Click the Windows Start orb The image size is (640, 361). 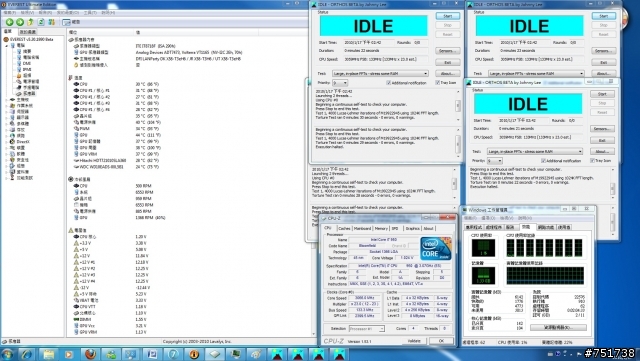point(7,354)
